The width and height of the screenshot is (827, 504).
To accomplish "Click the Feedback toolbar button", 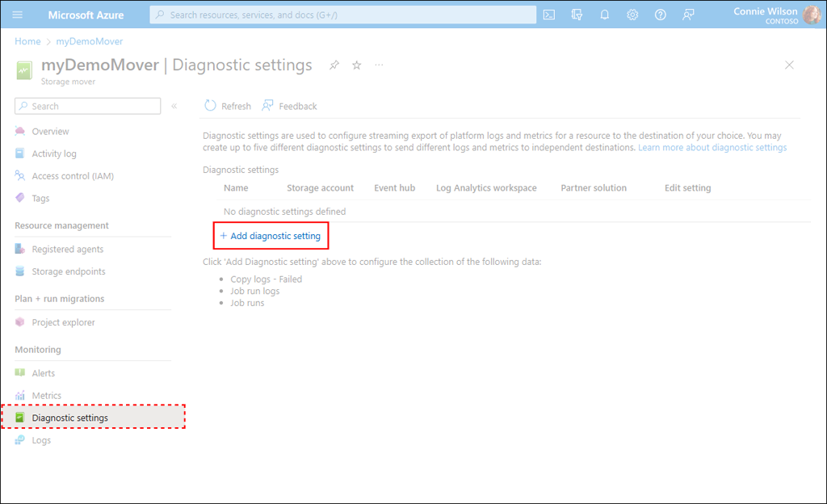I will click(290, 106).
